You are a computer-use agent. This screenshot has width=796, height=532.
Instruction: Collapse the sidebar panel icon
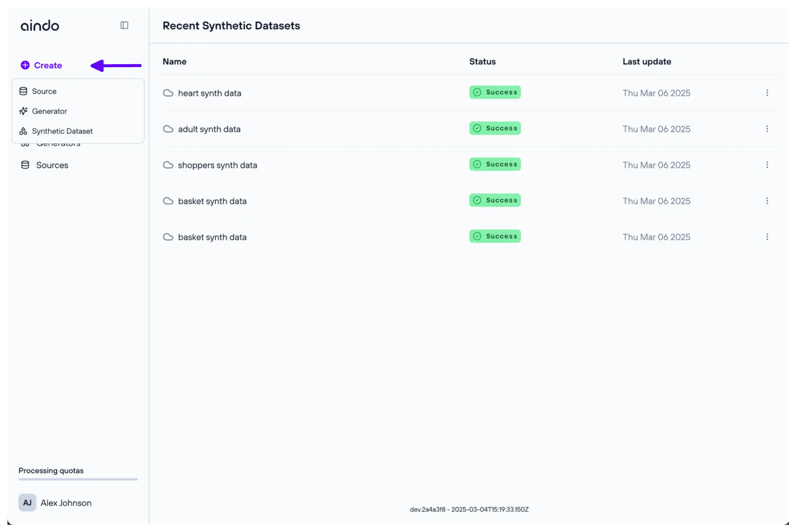point(124,25)
